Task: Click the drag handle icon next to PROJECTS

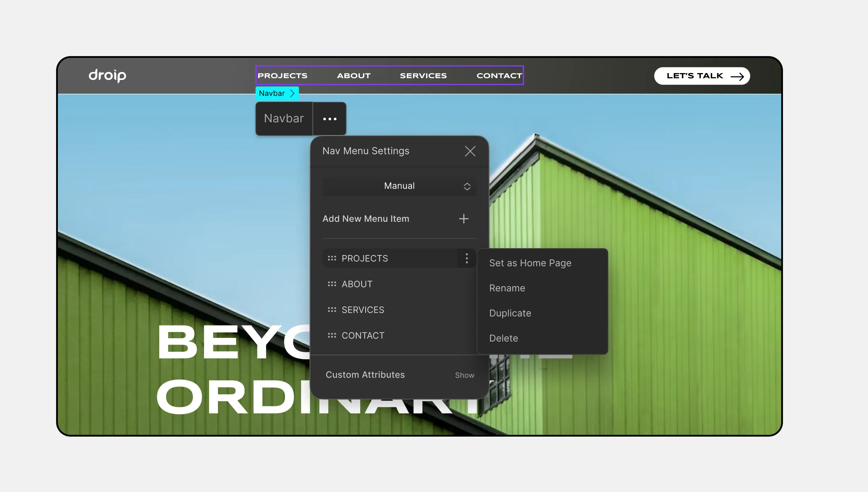Action: tap(331, 258)
